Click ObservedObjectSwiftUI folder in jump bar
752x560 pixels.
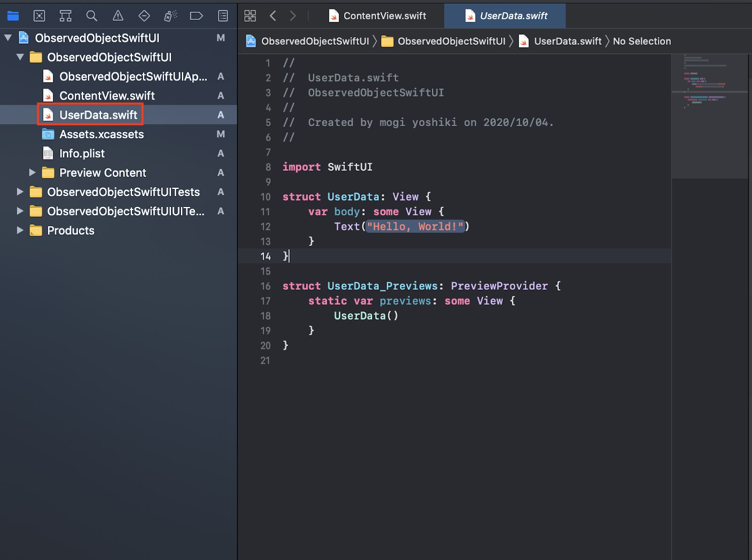pos(451,41)
